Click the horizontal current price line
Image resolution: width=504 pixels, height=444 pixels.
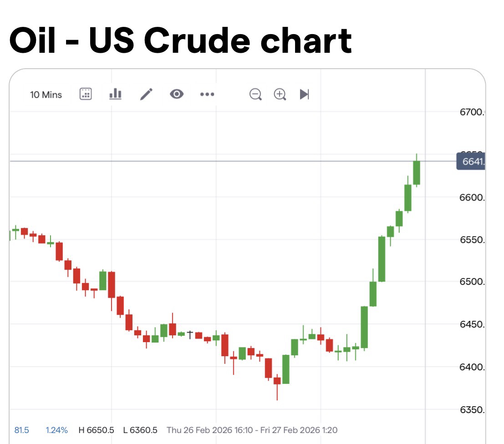click(228, 161)
